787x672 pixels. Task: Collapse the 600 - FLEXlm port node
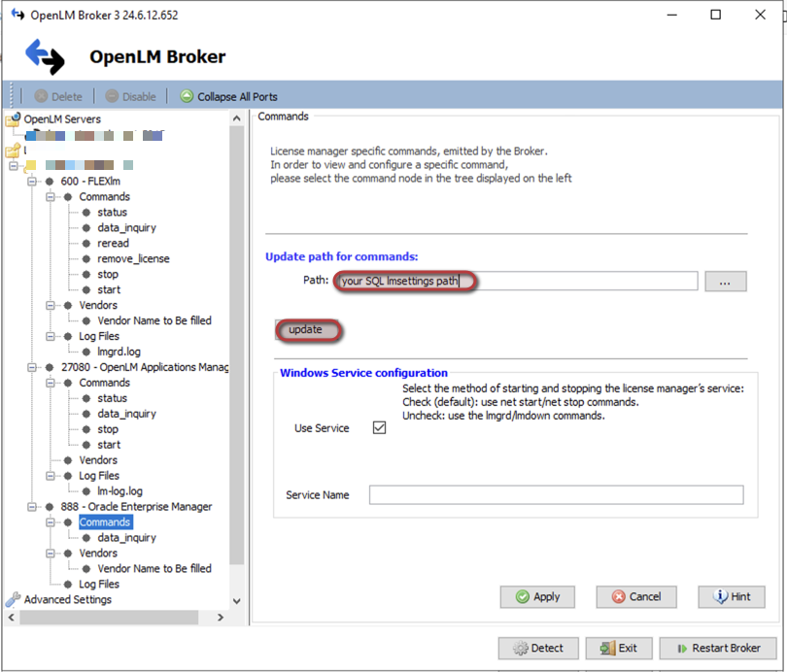[x=32, y=182]
